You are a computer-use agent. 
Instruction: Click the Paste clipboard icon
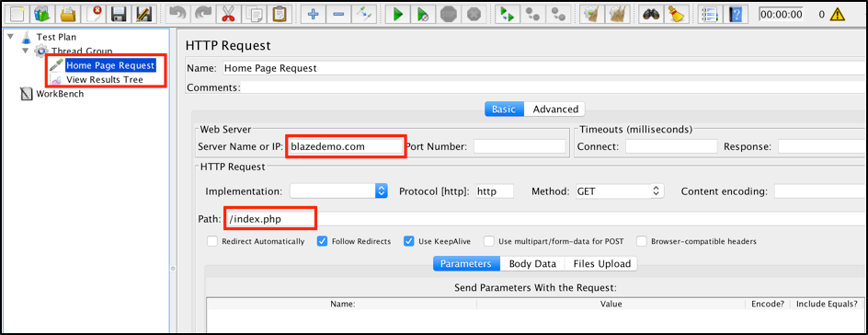pyautogui.click(x=280, y=14)
